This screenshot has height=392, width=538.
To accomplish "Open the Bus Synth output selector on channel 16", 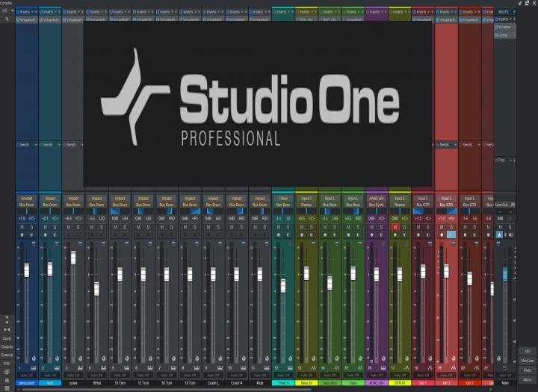I will pyautogui.click(x=377, y=205).
